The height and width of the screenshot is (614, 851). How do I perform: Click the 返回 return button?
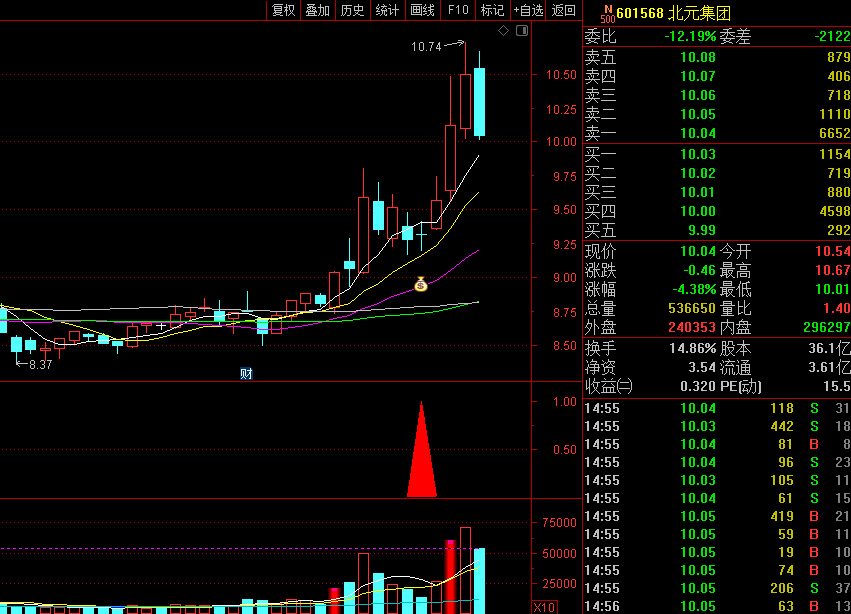[x=563, y=10]
